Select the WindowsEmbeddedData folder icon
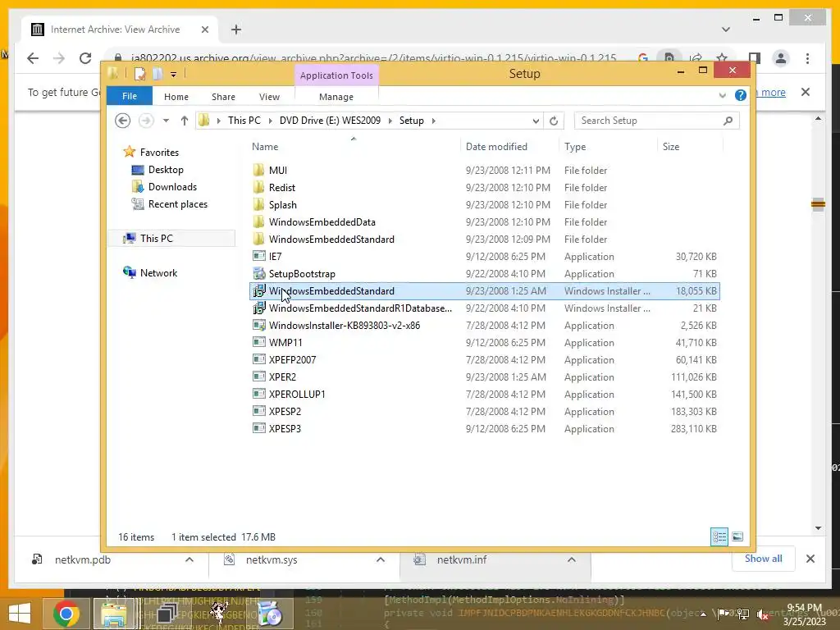 click(x=258, y=221)
